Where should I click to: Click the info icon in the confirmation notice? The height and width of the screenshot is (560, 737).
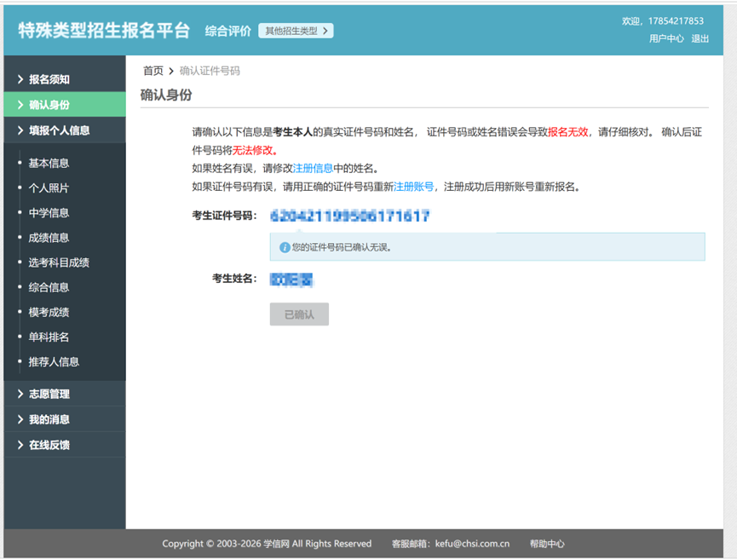285,247
